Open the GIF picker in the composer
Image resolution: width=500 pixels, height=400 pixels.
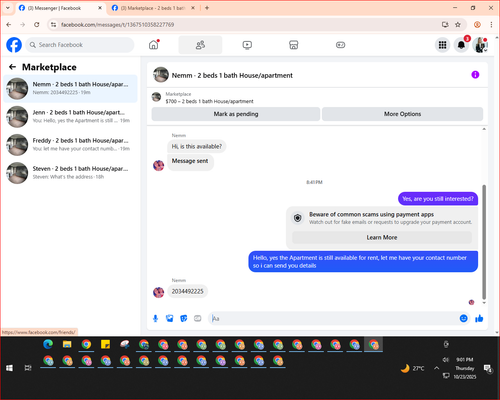coord(198,319)
